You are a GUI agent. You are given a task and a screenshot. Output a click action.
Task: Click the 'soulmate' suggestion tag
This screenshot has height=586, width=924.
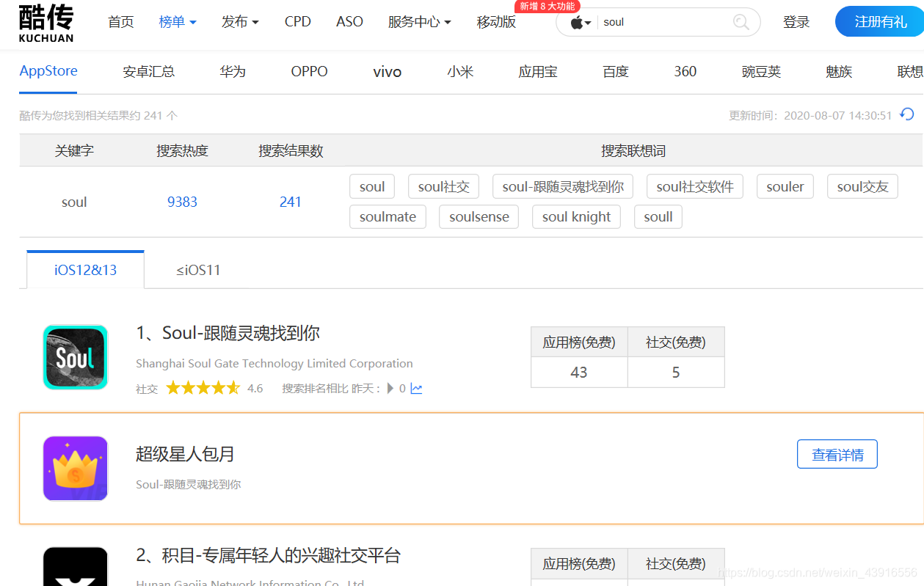(x=388, y=216)
